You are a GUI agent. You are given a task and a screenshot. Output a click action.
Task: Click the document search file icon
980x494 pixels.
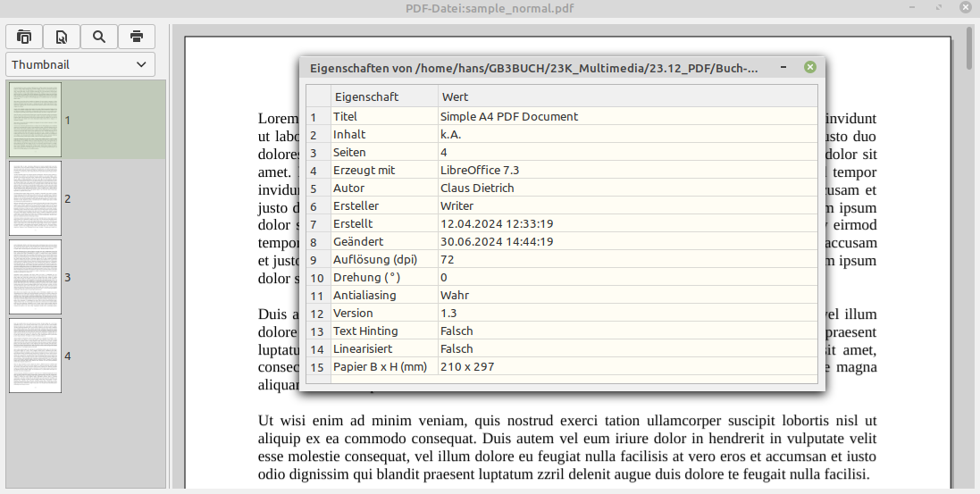coord(62,37)
